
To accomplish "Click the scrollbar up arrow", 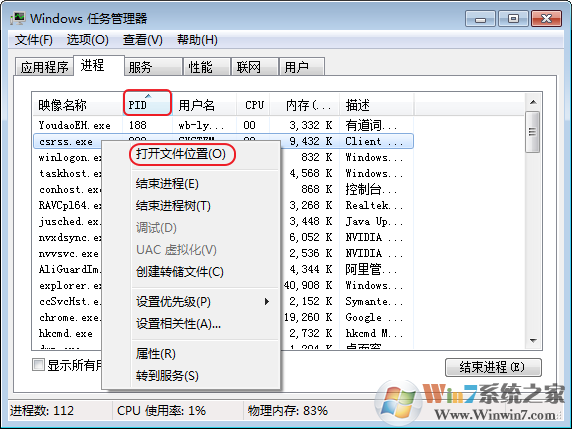I will point(533,102).
